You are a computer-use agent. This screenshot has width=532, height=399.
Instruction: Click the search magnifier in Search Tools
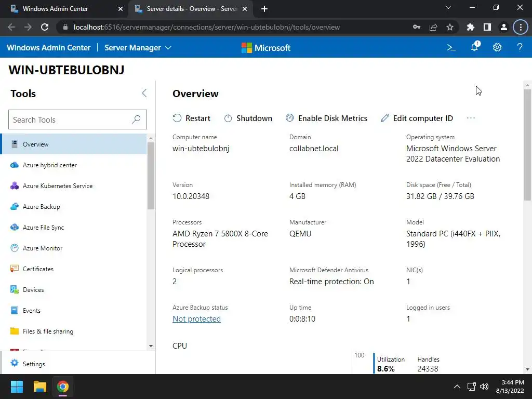tap(136, 119)
